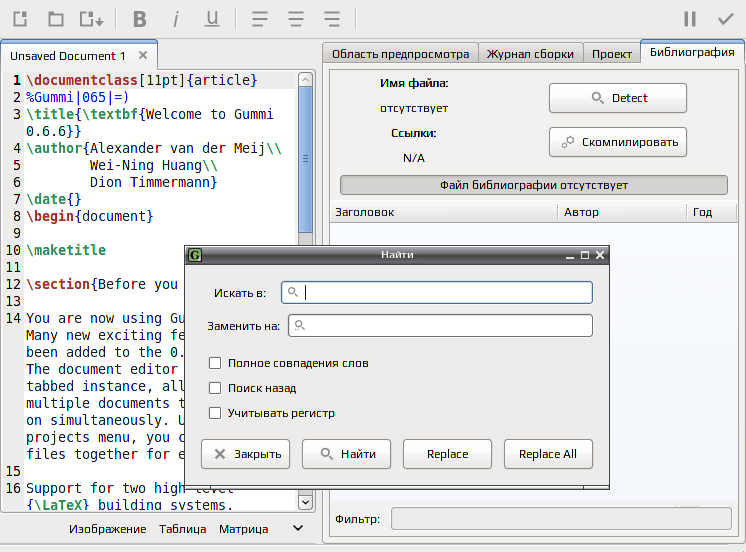Viewport: 746px width, 552px height.
Task: Click the \maketitle line in editor
Action: click(66, 250)
